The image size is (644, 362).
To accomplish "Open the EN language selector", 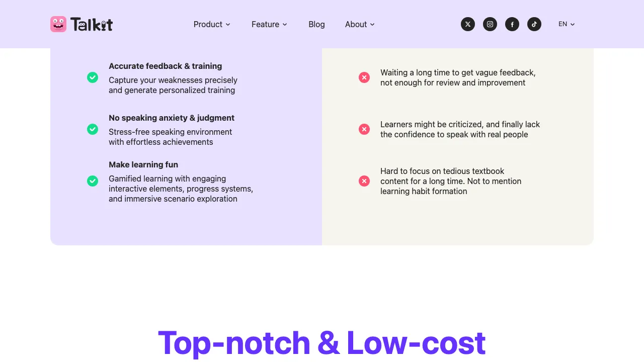I will tap(567, 24).
